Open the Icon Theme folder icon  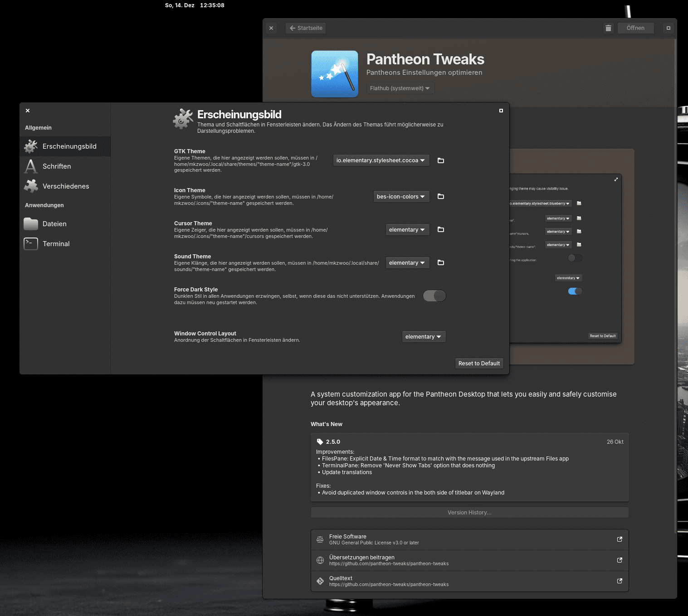pyautogui.click(x=440, y=196)
